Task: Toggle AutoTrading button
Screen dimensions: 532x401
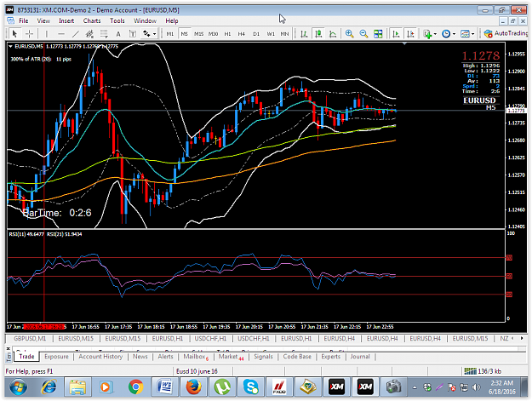Action: tap(506, 33)
